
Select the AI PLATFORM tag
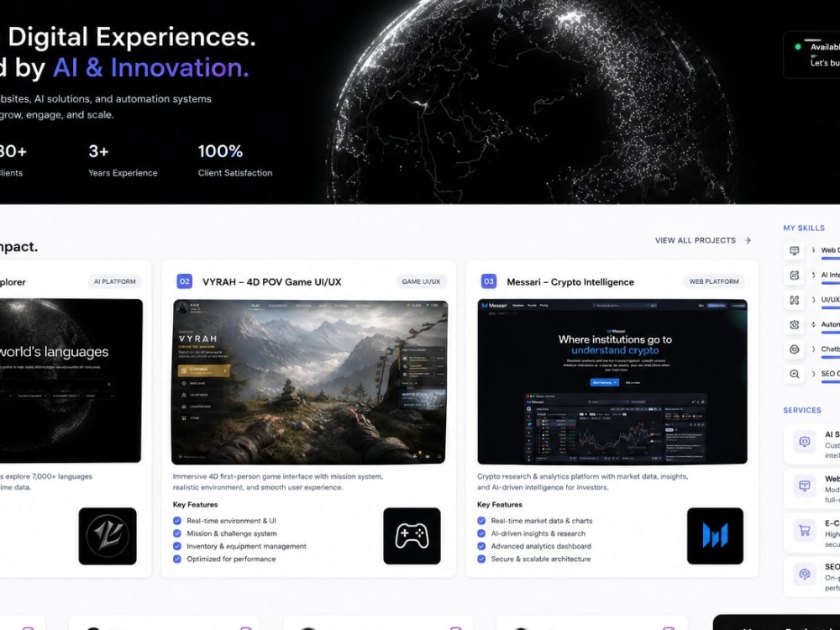coord(114,281)
